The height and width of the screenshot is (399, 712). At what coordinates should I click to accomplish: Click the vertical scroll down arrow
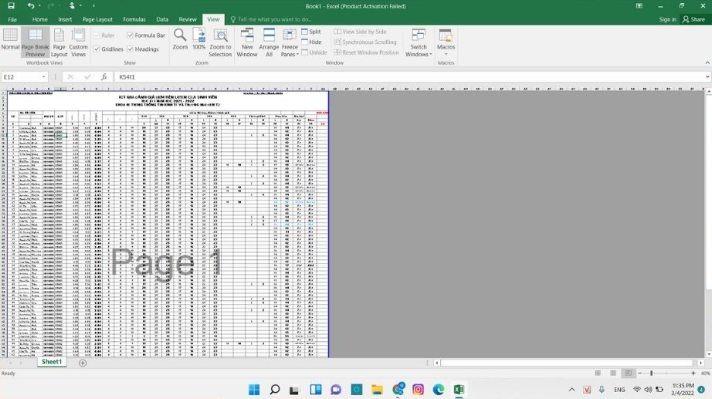[708, 354]
